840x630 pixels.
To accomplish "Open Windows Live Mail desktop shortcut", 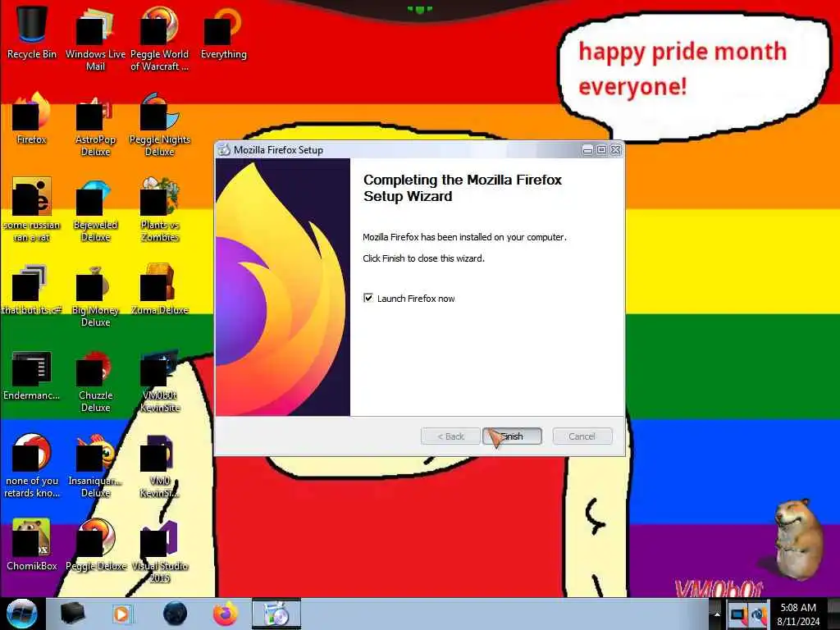I will (x=95, y=39).
